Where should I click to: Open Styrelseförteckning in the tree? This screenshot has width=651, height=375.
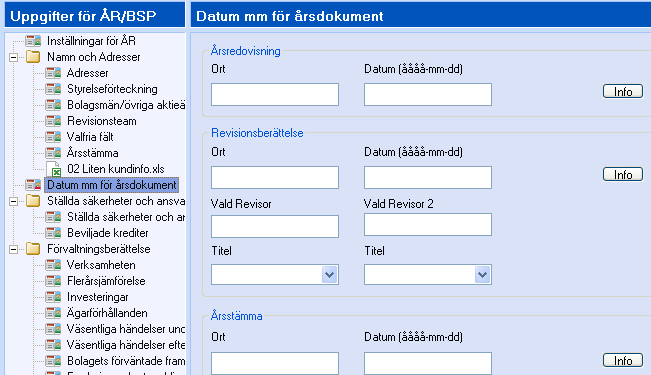click(x=112, y=89)
